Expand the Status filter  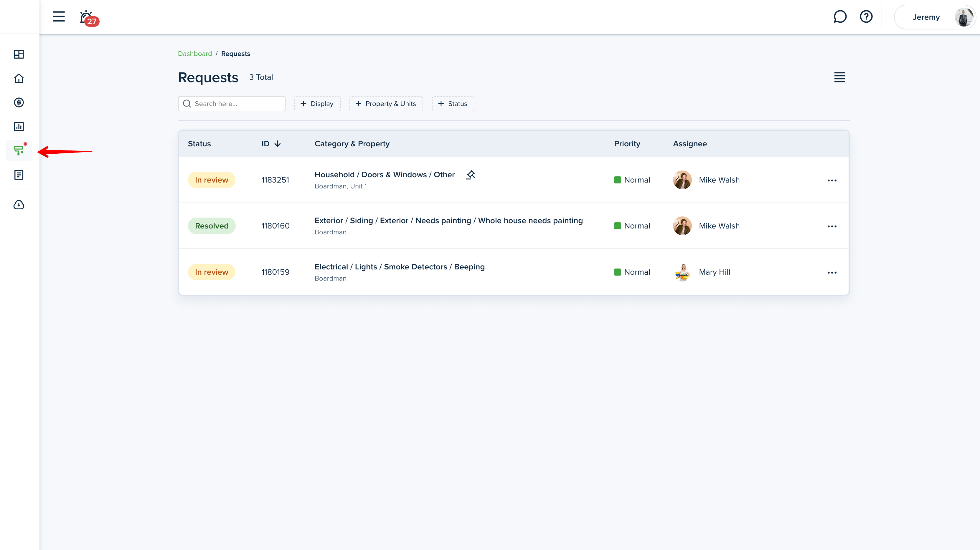[x=452, y=104]
